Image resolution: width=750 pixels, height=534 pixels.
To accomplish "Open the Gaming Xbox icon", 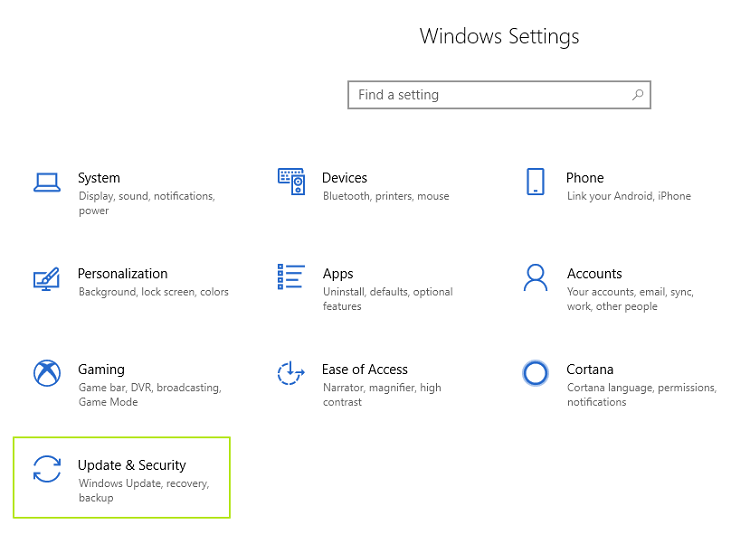I will pyautogui.click(x=47, y=373).
